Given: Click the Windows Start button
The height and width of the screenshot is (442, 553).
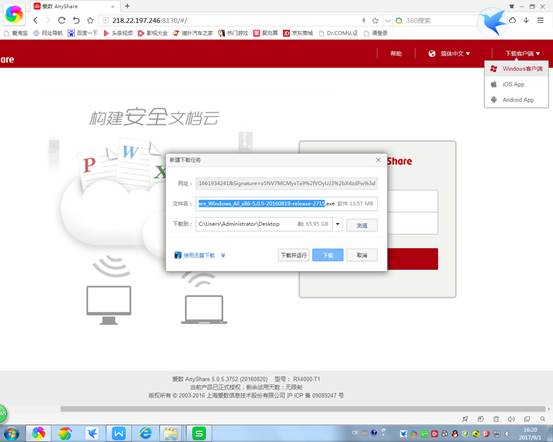Looking at the screenshot, I should tap(11, 434).
